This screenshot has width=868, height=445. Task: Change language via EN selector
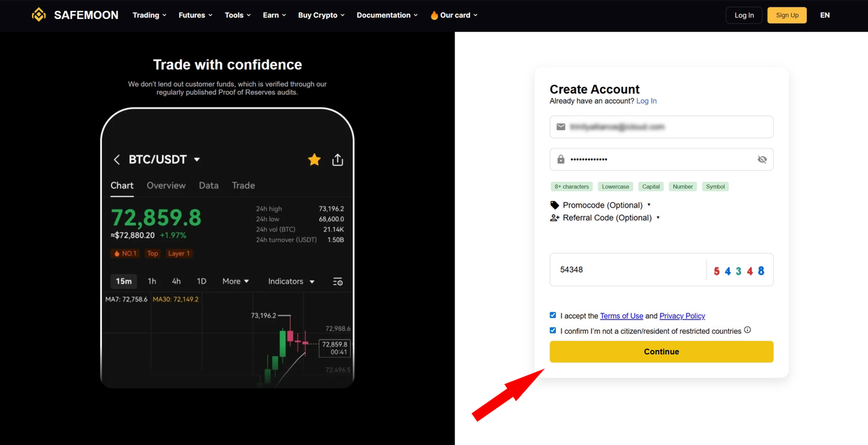point(825,15)
